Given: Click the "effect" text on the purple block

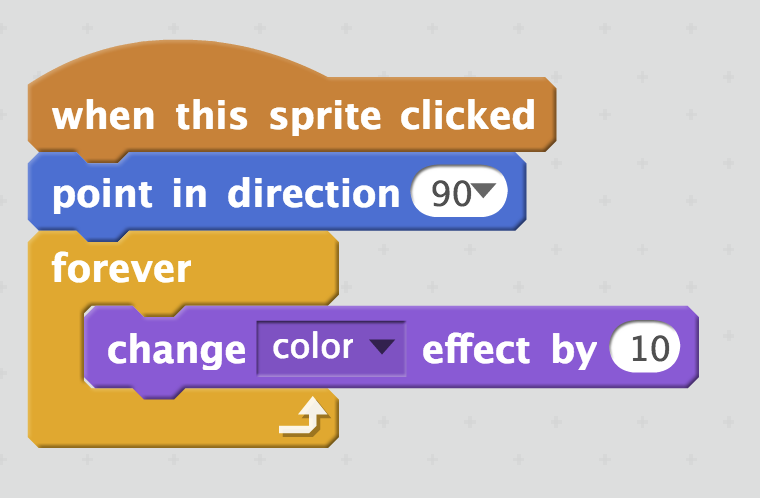Looking at the screenshot, I should pyautogui.click(x=476, y=349).
